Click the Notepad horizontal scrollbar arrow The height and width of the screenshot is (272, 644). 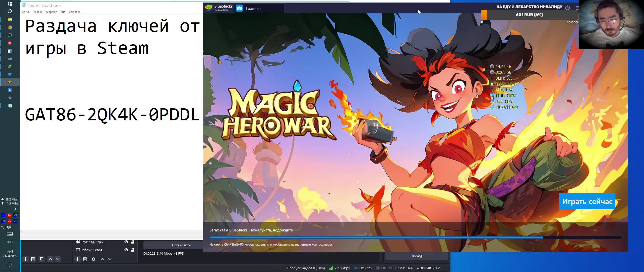pos(22,232)
